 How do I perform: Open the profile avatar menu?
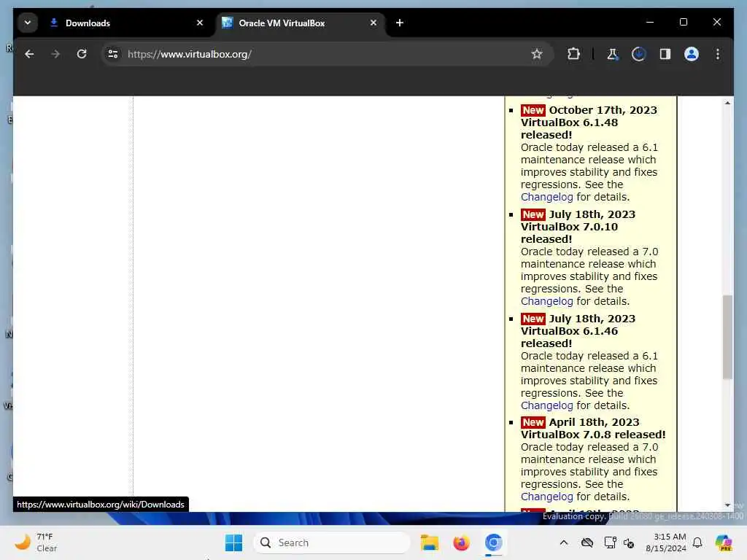[x=692, y=54]
